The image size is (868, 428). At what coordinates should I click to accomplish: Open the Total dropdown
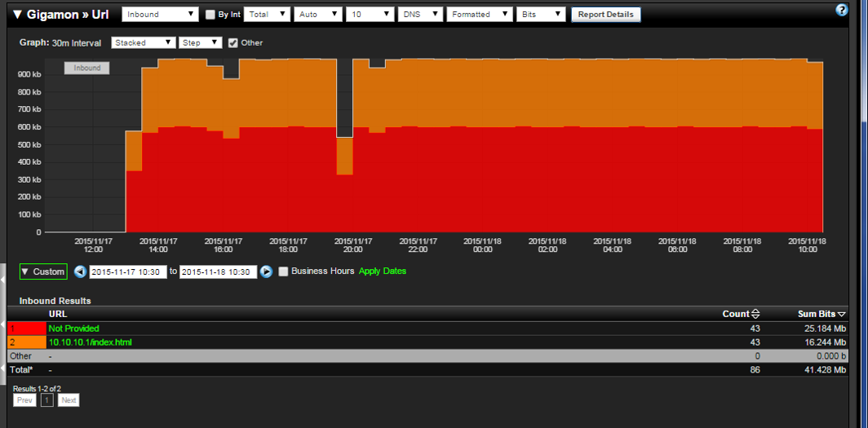[x=267, y=15]
